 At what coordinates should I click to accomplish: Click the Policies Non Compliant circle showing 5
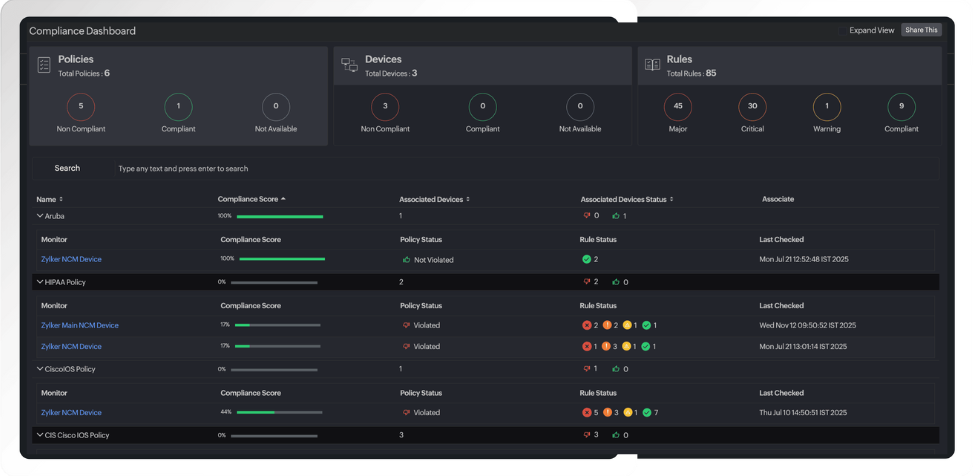[81, 106]
